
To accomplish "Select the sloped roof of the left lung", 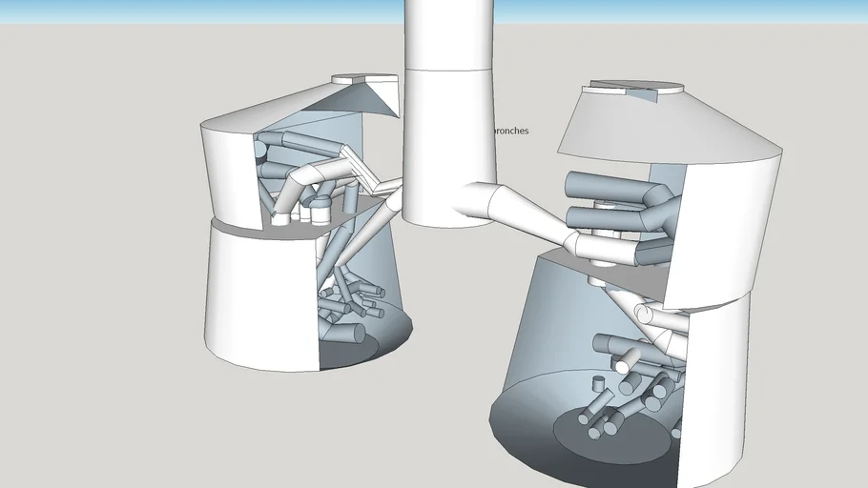I will [286, 108].
